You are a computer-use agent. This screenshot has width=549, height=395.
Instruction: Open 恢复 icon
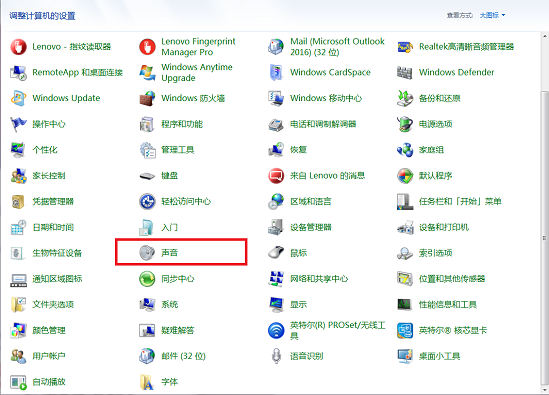[x=276, y=150]
